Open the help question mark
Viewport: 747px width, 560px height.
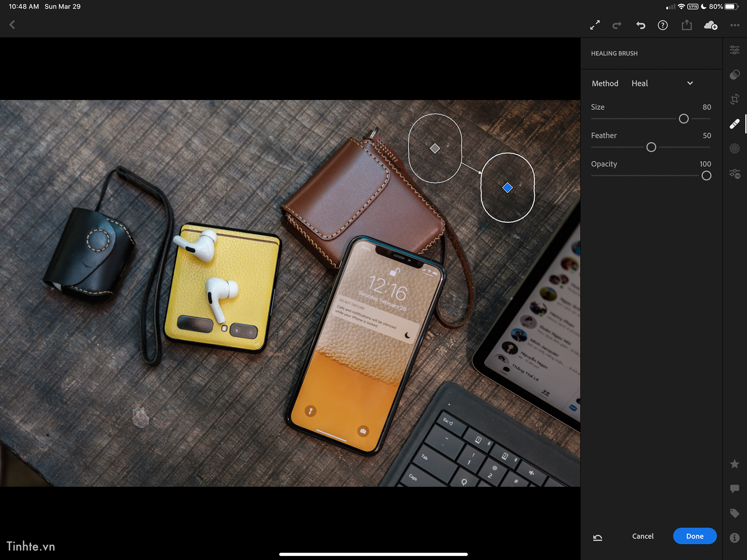[x=663, y=25]
